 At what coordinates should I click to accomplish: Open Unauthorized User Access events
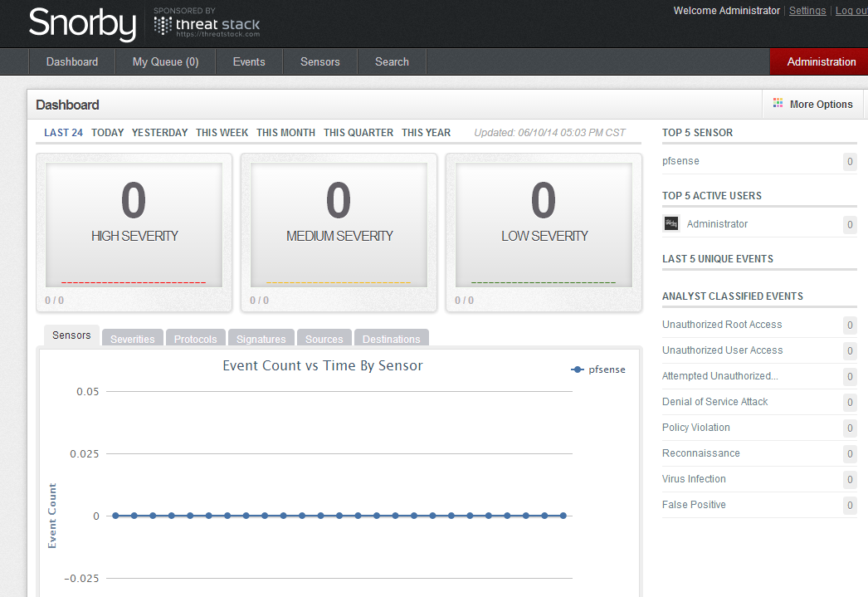click(723, 350)
